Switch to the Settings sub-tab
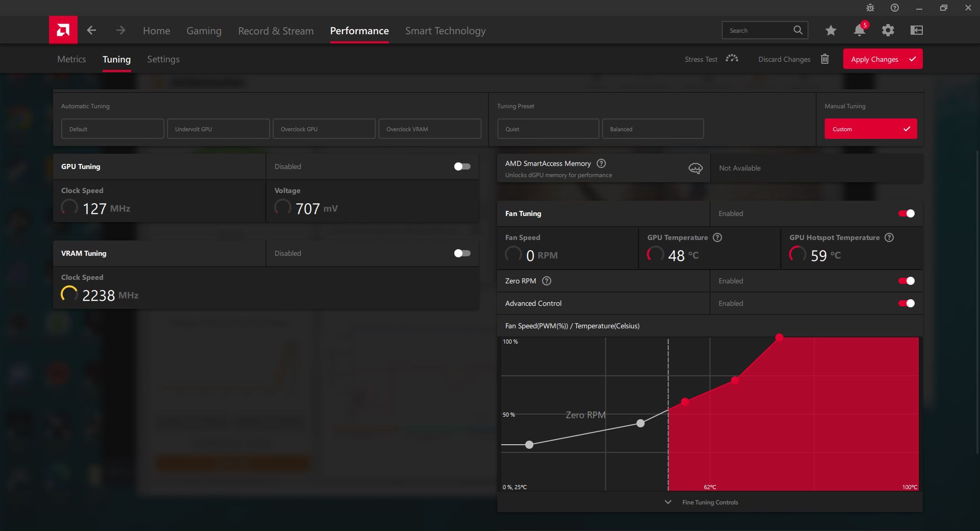 coord(163,59)
